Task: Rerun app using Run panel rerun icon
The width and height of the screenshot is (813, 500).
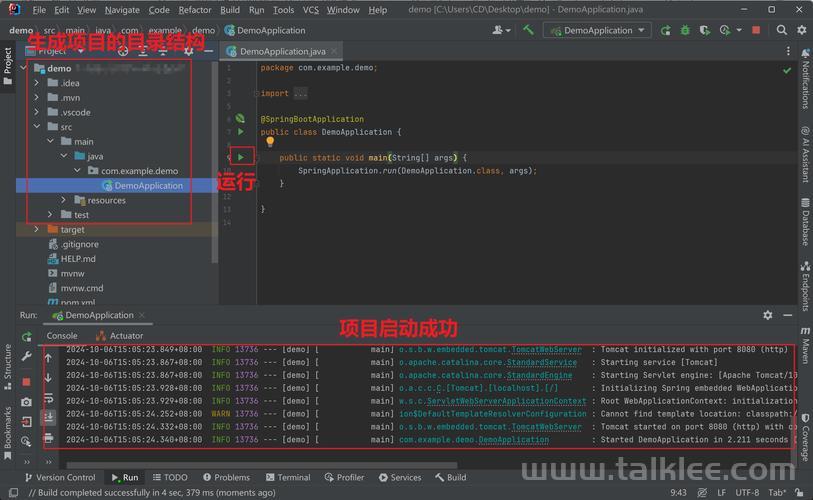Action: (26, 337)
